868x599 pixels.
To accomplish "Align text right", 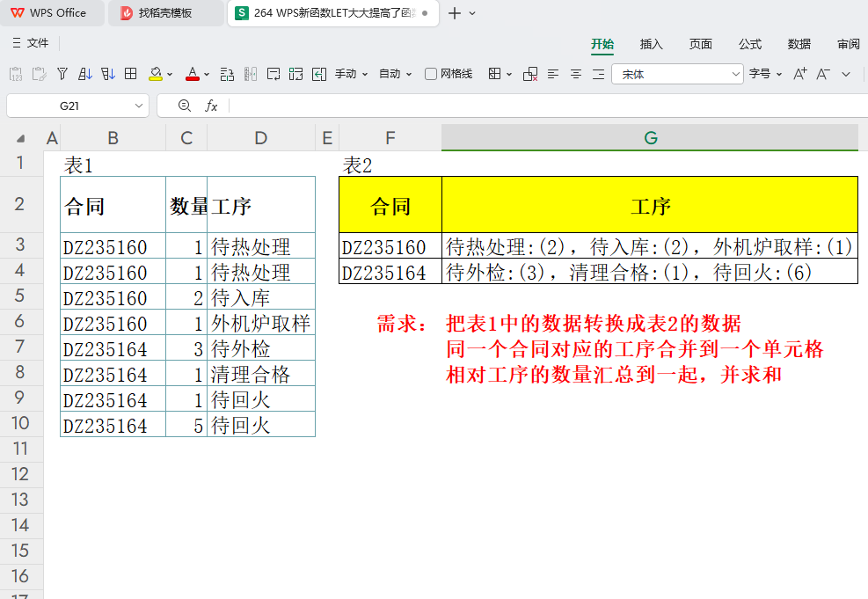I will pyautogui.click(x=598, y=74).
